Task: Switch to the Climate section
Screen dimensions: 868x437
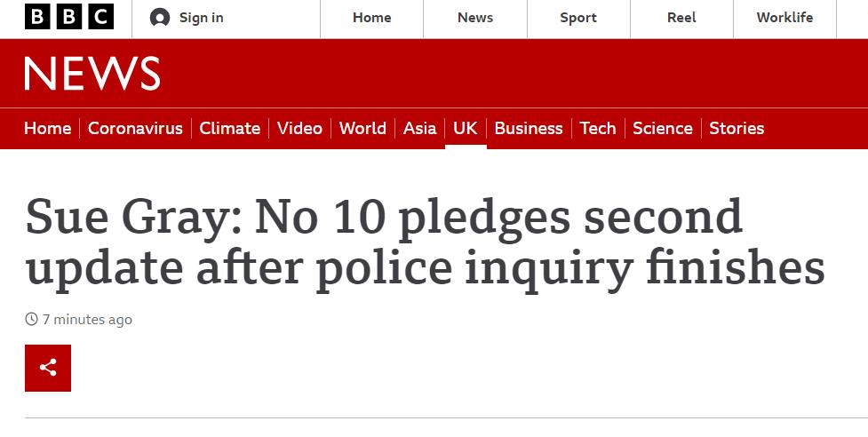Action: tap(229, 128)
